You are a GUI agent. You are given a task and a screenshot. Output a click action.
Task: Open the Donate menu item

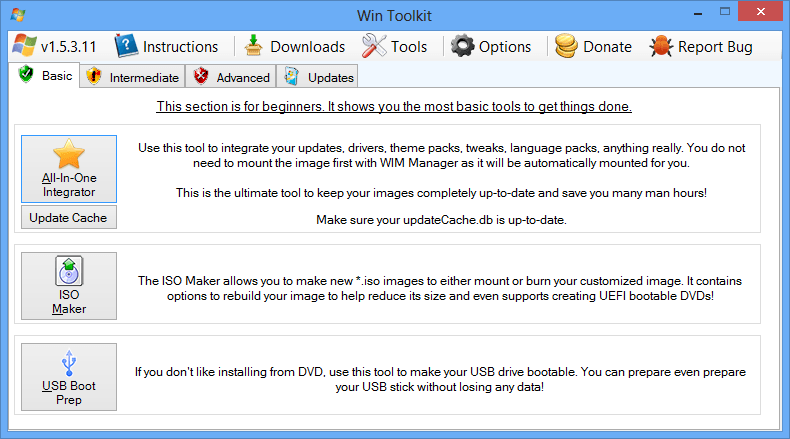pyautogui.click(x=594, y=46)
